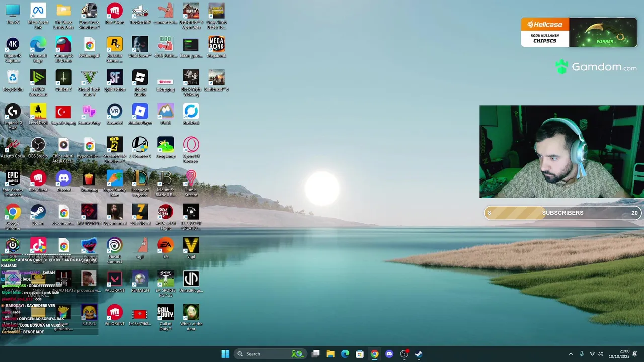Open Roblox Studio shortcut
Screen dimensions: 644x362
pos(140,83)
